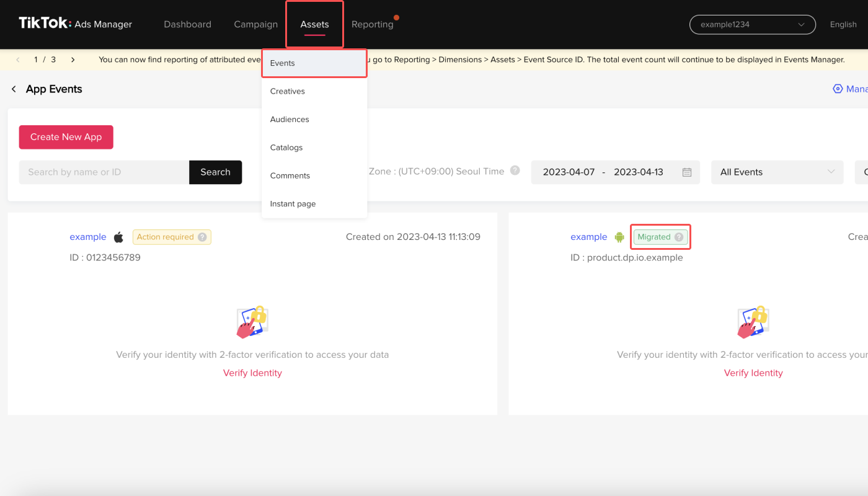The width and height of the screenshot is (868, 496).
Task: Click the ID : 0123456789 text
Action: click(x=105, y=257)
